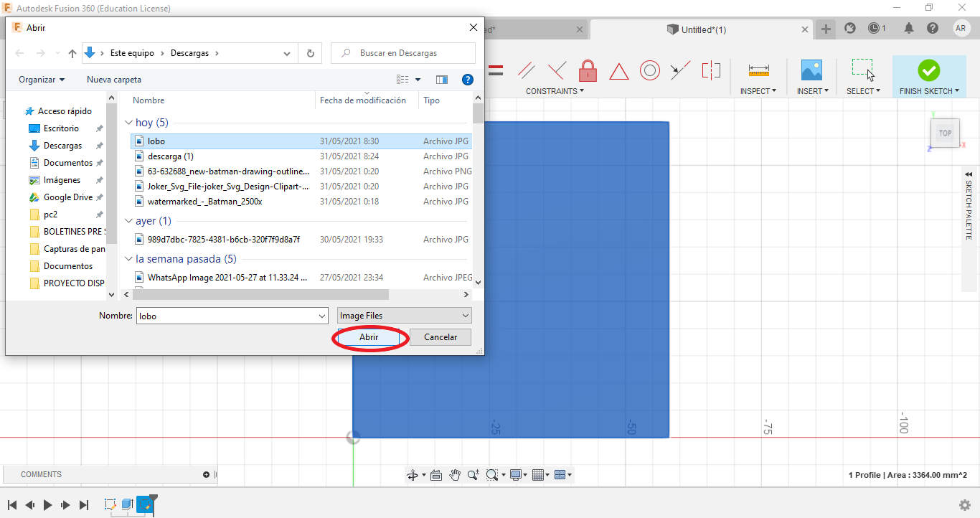Image resolution: width=980 pixels, height=518 pixels.
Task: Select Acceso rápido in the navigation pane
Action: pos(65,111)
